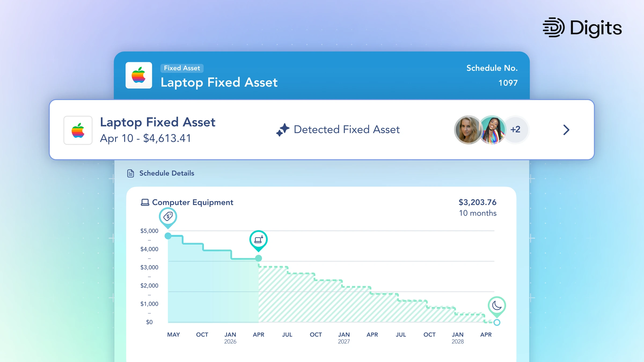This screenshot has width=644, height=362.
Task: Click the current value dot on chart
Action: point(258,258)
